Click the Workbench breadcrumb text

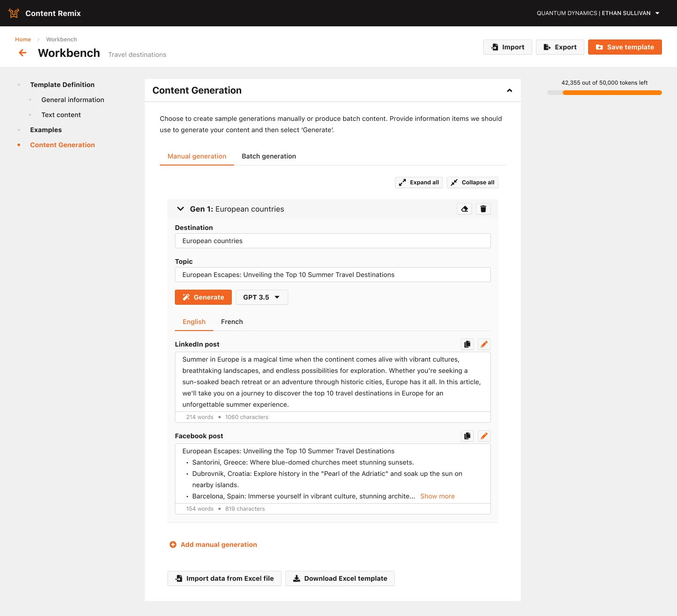click(62, 39)
